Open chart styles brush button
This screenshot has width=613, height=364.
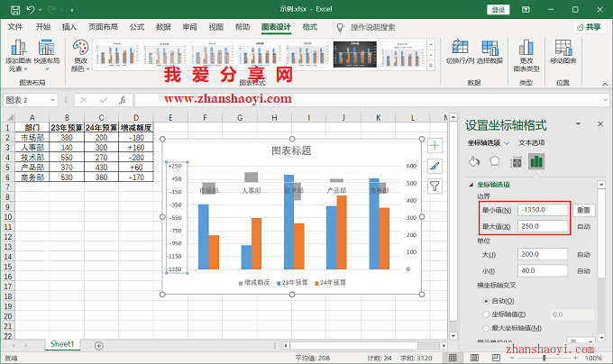pos(435,166)
